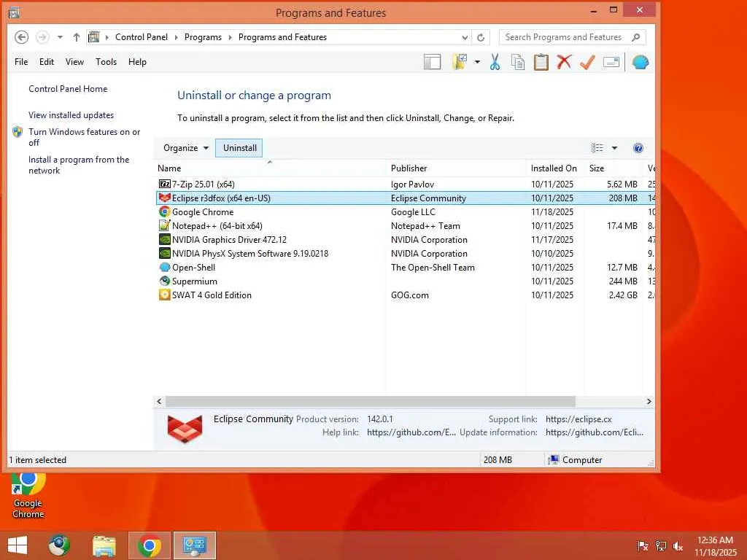Click the horizontal scrollbar thumb
Viewport: 747px width, 560px height.
click(370, 402)
